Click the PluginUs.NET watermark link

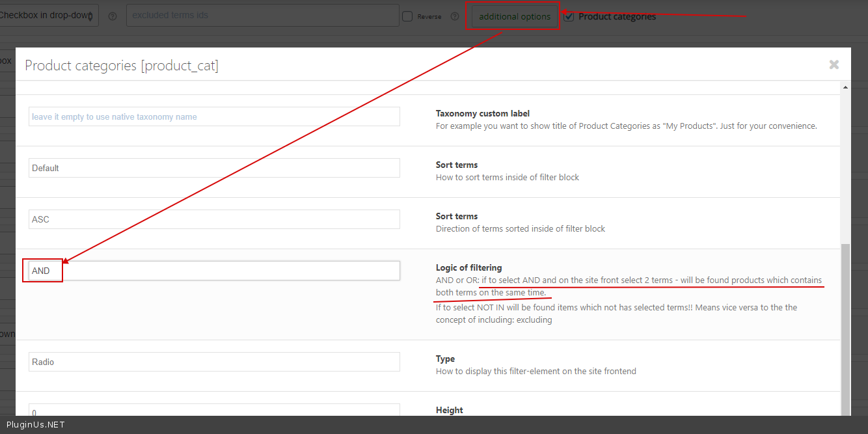(x=36, y=425)
